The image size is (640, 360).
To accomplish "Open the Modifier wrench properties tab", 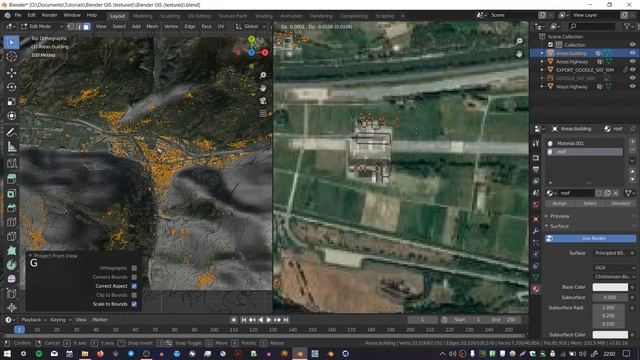I will (x=536, y=231).
